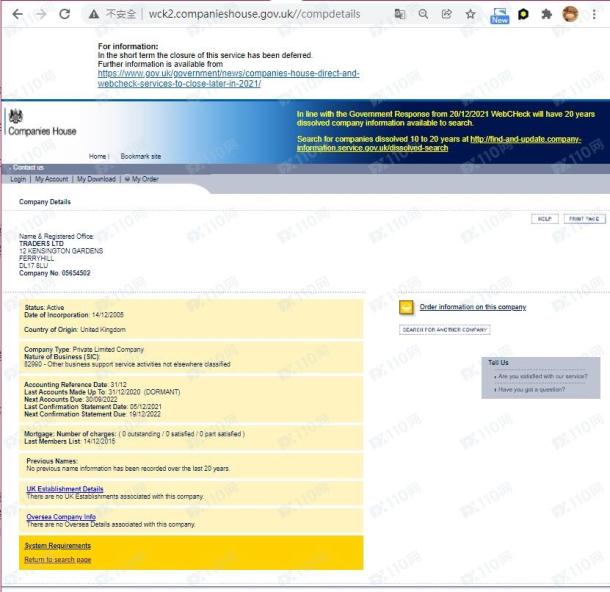Click the PRINT PAGE button
610x592 pixels.
click(584, 219)
